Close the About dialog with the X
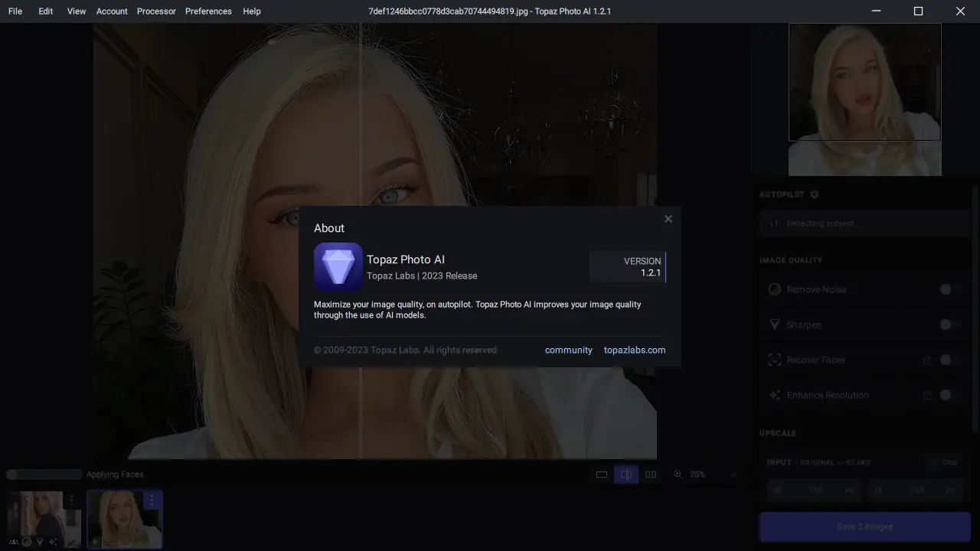 coord(668,219)
